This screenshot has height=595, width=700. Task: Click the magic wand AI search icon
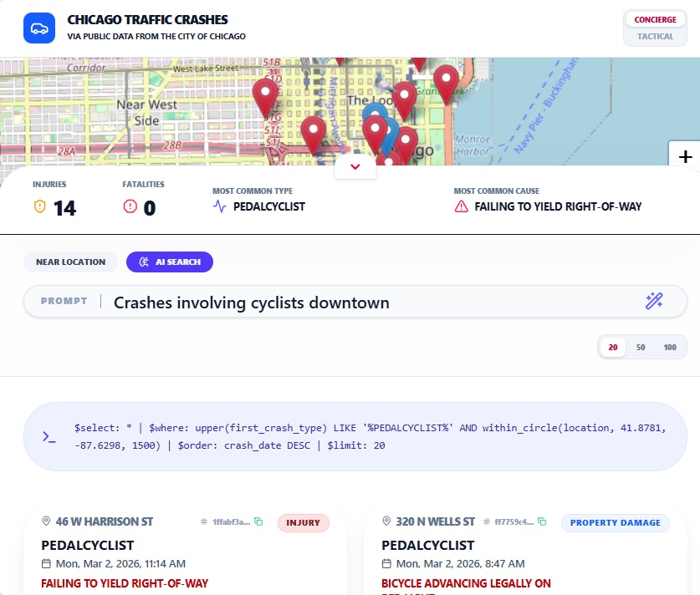click(654, 302)
